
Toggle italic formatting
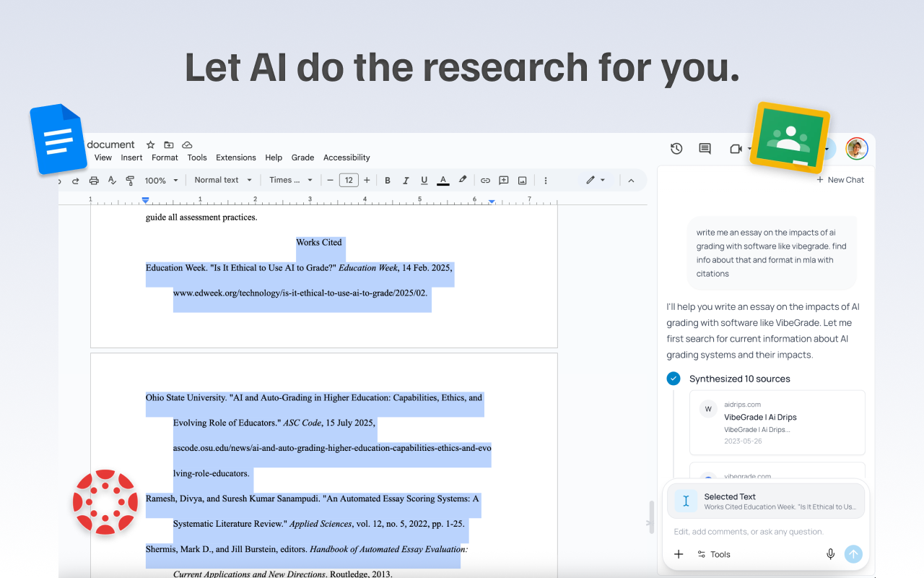click(x=406, y=180)
